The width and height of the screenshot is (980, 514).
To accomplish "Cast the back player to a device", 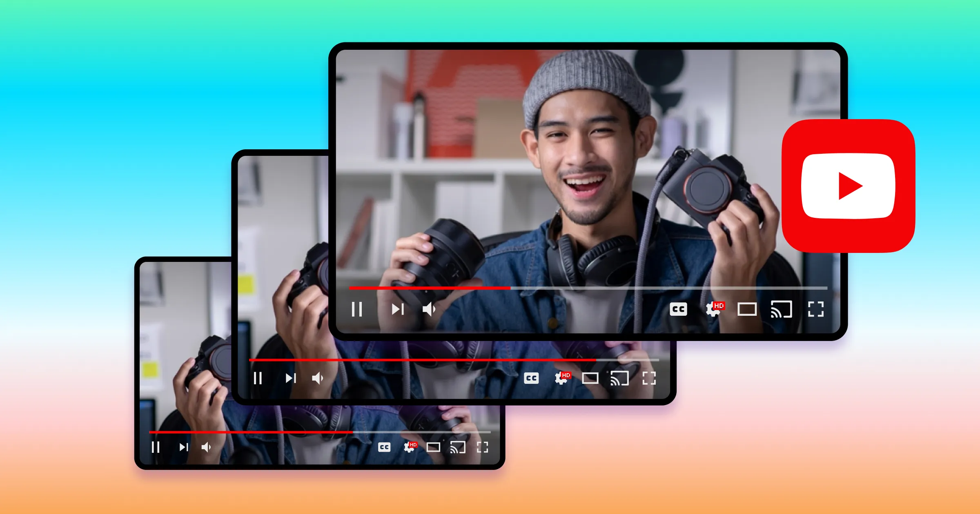I will point(458,447).
